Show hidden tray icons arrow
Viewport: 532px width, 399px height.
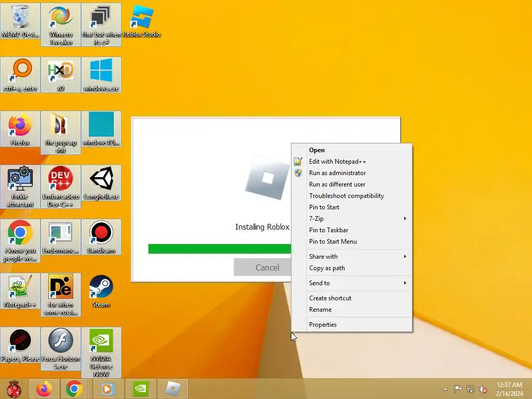[x=445, y=389]
